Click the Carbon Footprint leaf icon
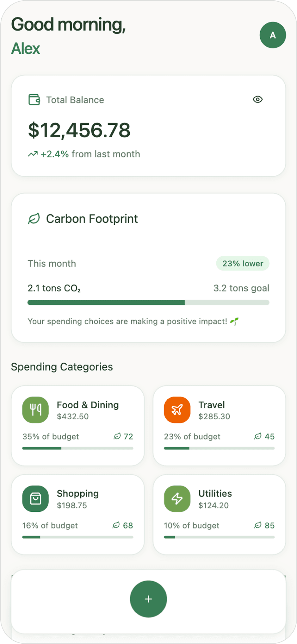 [x=34, y=219]
